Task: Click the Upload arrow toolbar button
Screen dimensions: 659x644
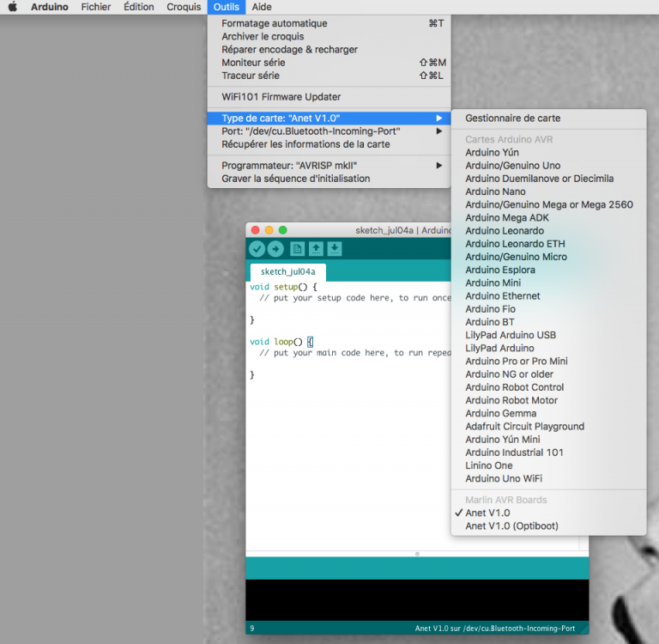Action: (x=275, y=249)
